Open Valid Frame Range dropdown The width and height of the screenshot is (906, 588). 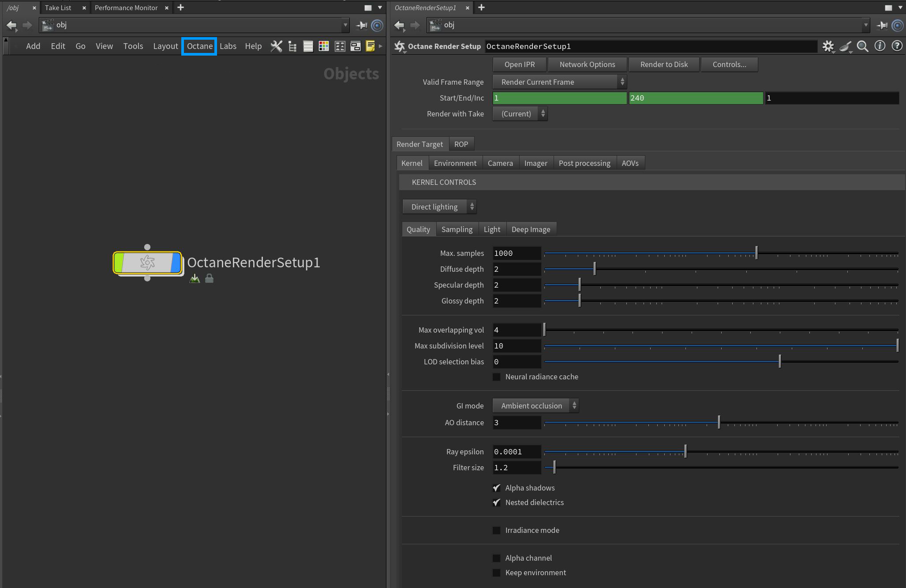559,82
